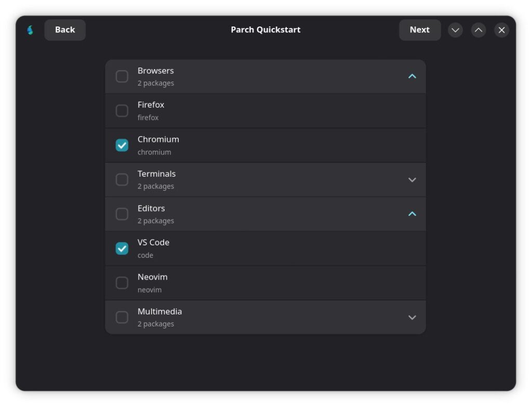This screenshot has height=407, width=532.
Task: Expand the Multimedia group arrow
Action: tap(412, 317)
